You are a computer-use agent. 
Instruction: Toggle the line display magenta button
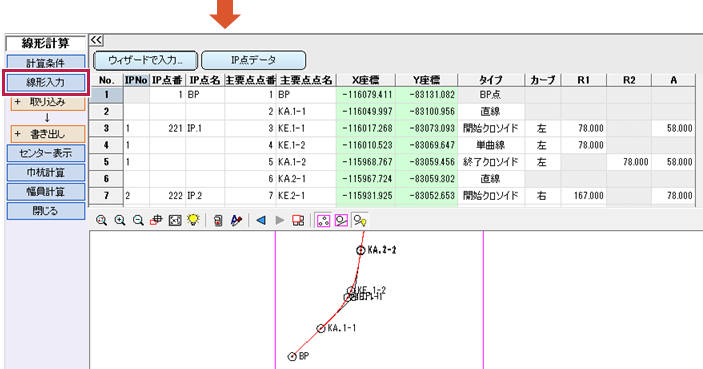[x=341, y=220]
